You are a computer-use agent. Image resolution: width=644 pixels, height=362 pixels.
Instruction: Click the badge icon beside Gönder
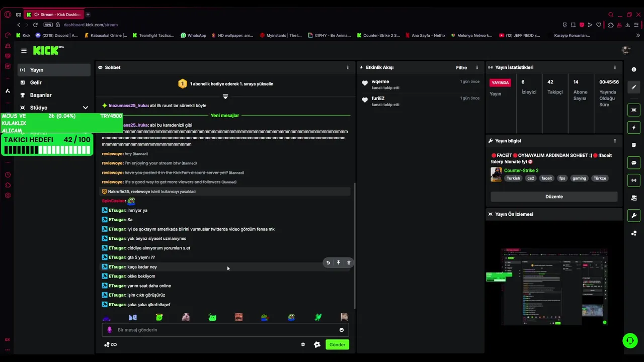(x=317, y=344)
